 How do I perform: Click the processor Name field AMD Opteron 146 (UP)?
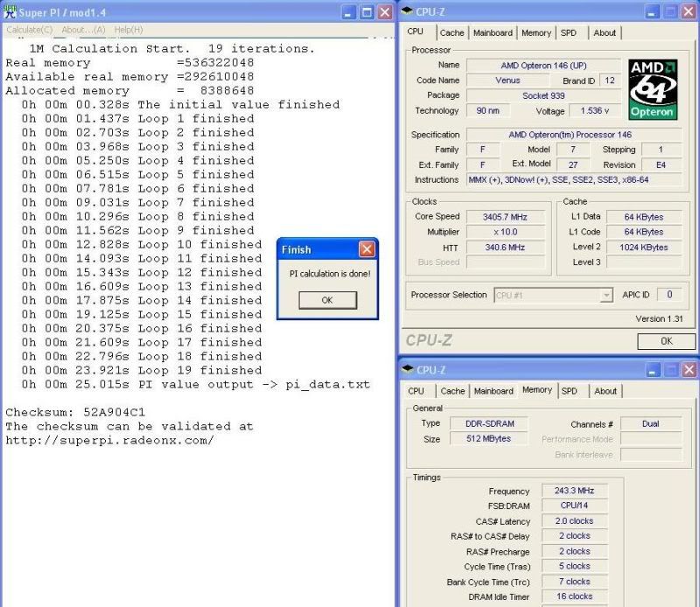543,66
